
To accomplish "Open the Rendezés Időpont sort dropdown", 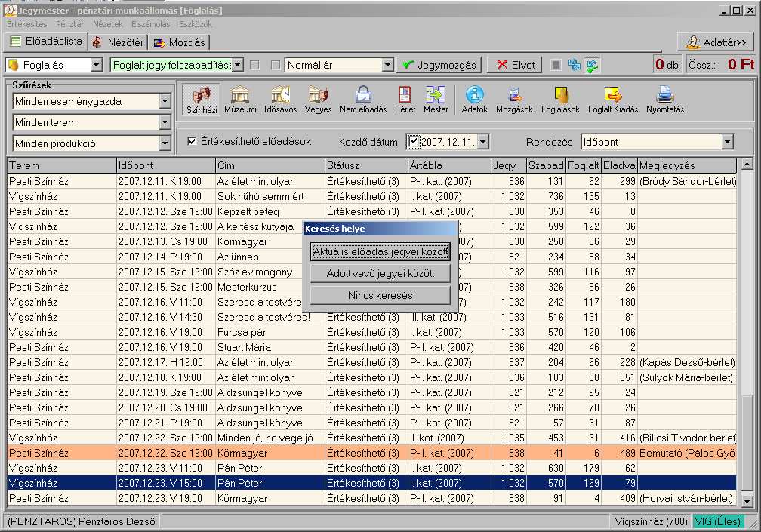I will point(726,142).
